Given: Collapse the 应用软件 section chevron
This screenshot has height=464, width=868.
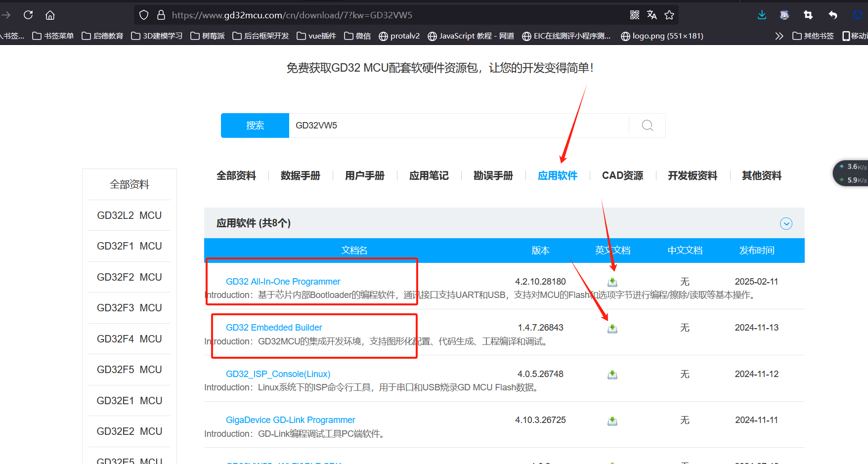Looking at the screenshot, I should click(786, 223).
